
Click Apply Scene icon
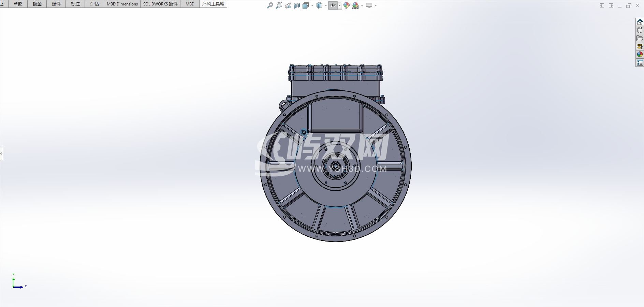coord(355,5)
